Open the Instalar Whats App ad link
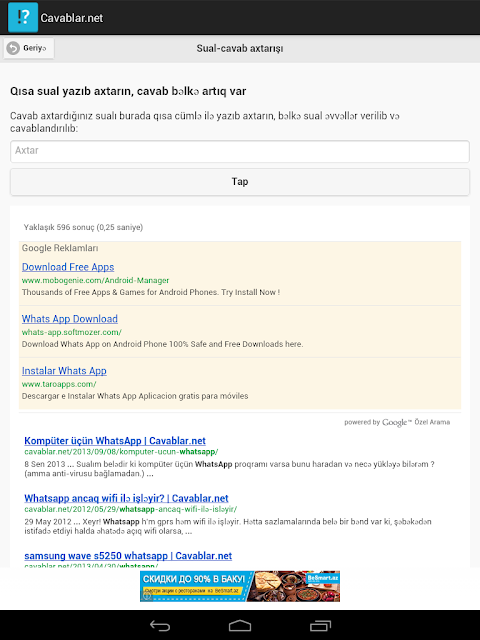Screen dimensions: 480x640 [x=64, y=371]
